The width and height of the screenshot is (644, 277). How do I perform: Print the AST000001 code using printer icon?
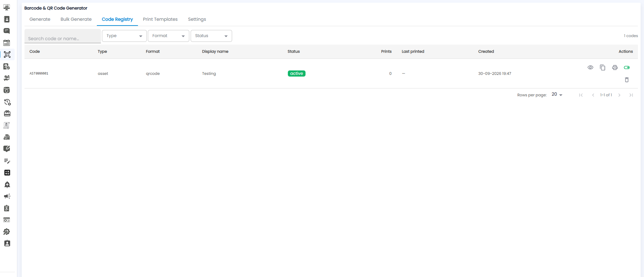615,67
